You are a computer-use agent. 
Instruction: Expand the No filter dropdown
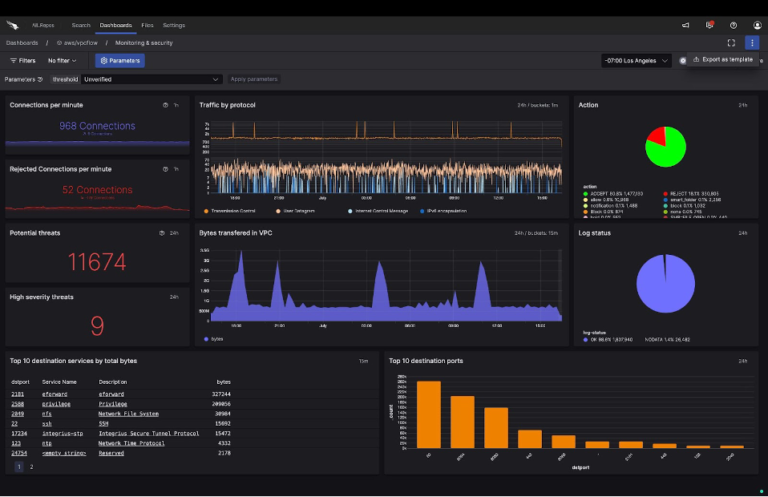pos(62,61)
